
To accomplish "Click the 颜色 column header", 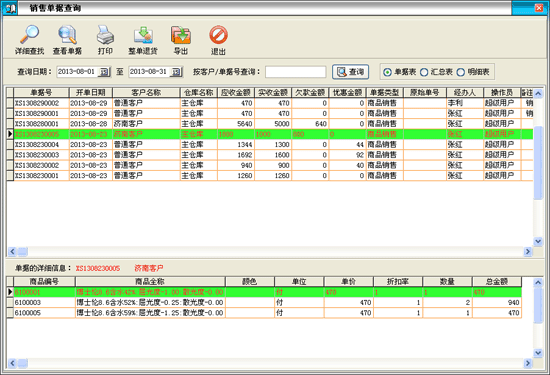I will pos(250,281).
